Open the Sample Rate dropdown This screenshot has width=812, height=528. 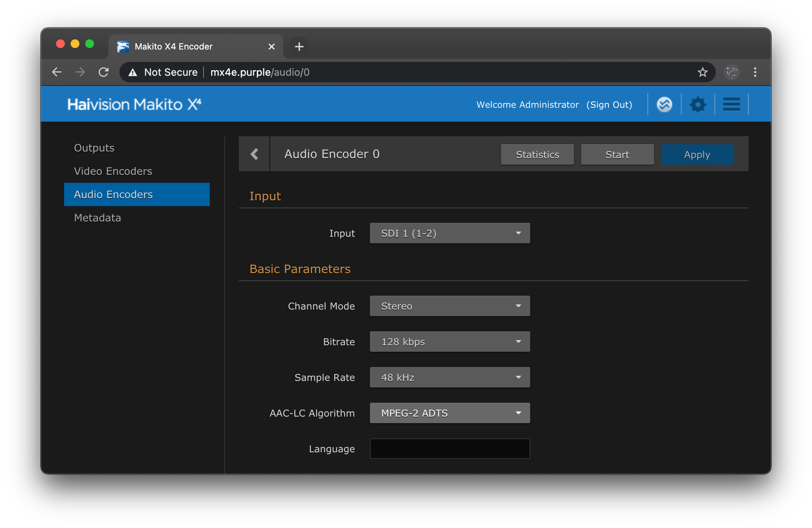[x=450, y=377]
